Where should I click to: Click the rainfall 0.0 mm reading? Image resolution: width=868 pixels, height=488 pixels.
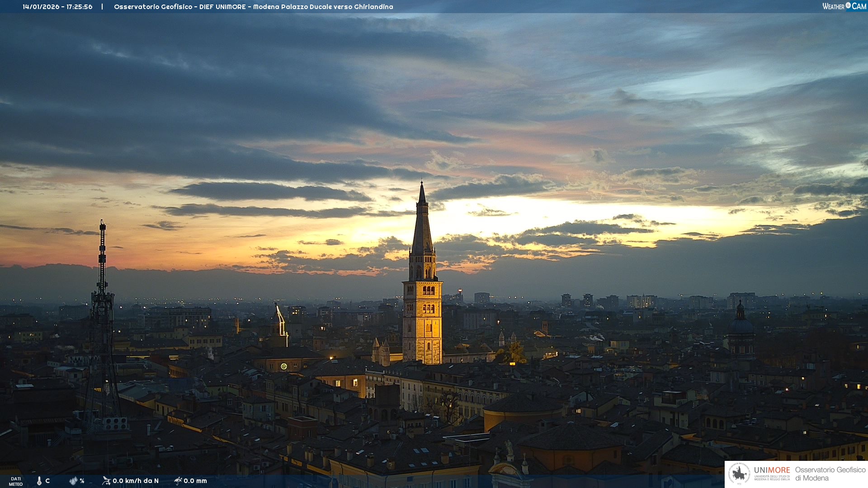click(x=195, y=481)
